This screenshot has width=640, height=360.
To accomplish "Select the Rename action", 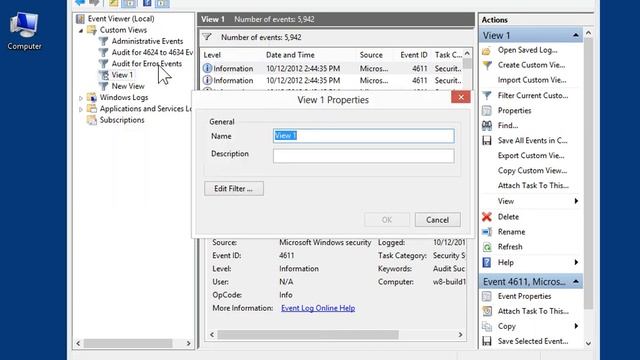I will click(511, 232).
